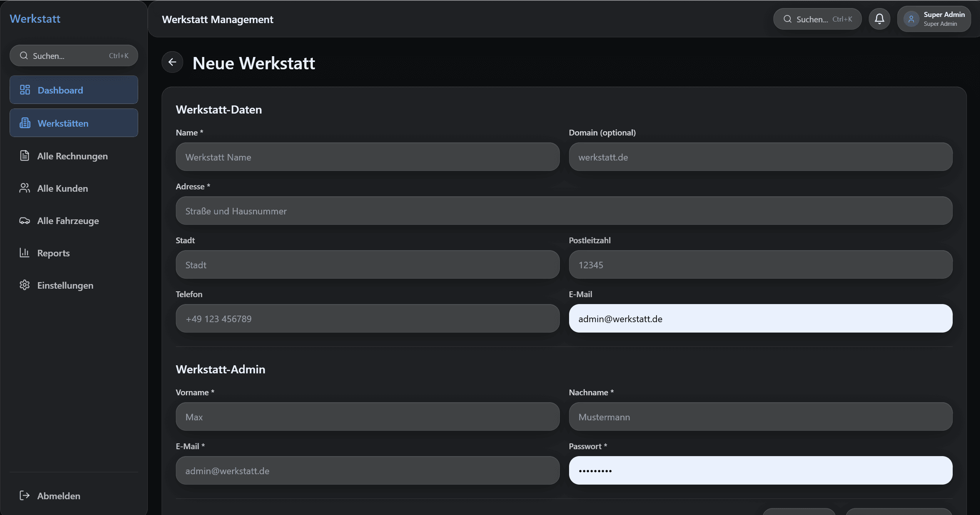
Task: Click the Super Admin avatar icon
Action: click(x=911, y=19)
